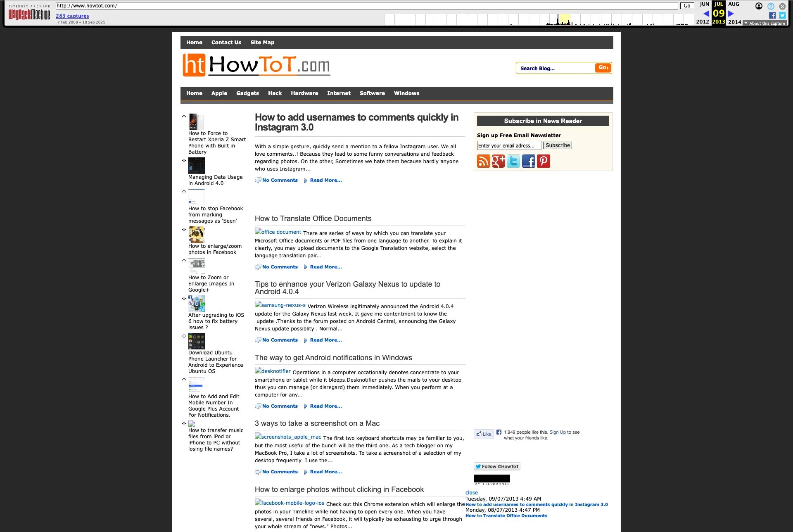Click Site Map in top bar
The width and height of the screenshot is (793, 532).
(262, 43)
